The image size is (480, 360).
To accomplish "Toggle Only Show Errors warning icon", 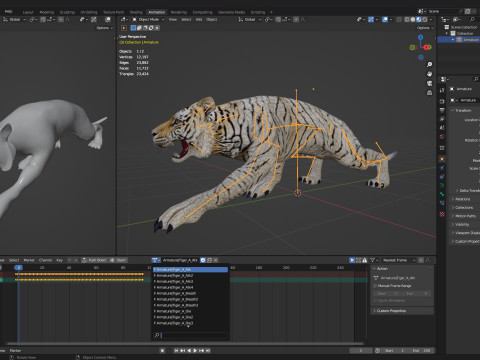I will pos(365,260).
